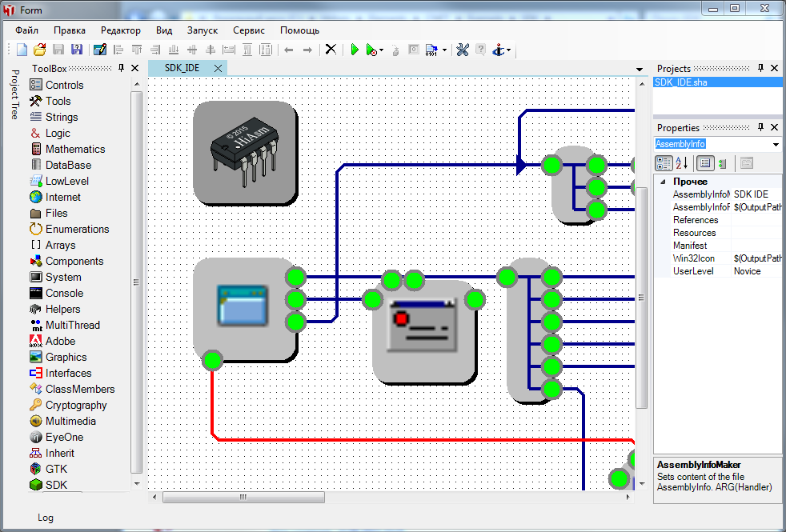Select the SDK category in ToolBox
786x532 pixels.
[56, 485]
